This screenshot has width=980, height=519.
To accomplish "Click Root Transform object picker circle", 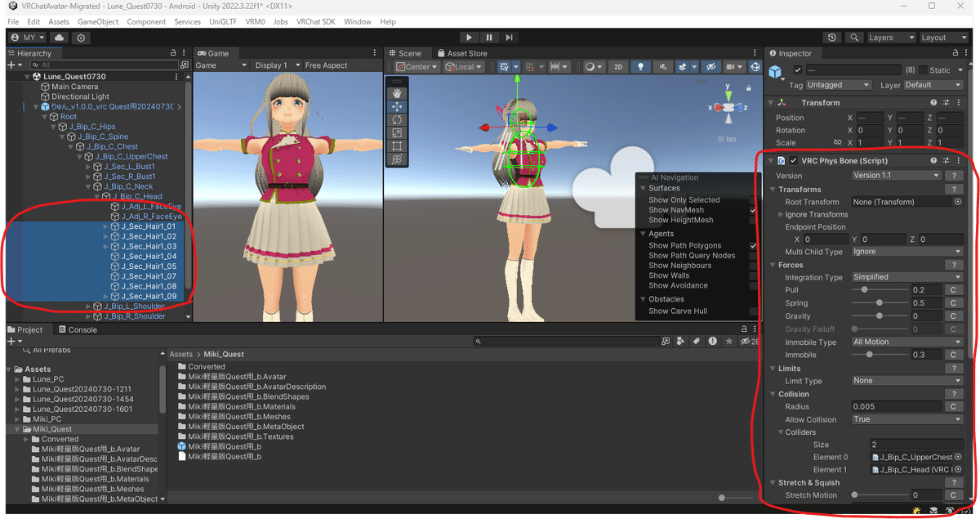I will (x=958, y=202).
